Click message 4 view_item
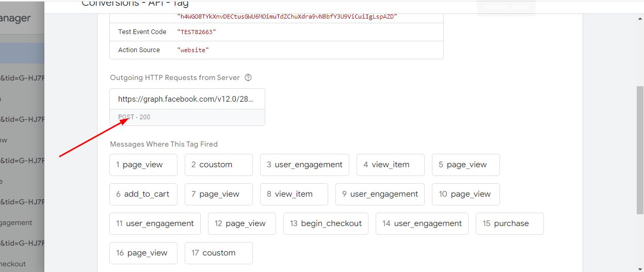 (390, 165)
